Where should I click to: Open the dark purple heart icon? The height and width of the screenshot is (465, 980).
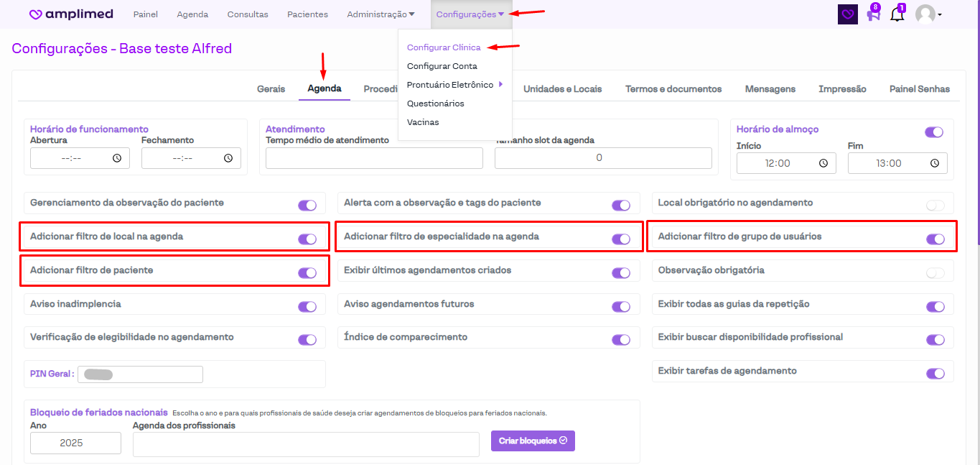pos(848,14)
